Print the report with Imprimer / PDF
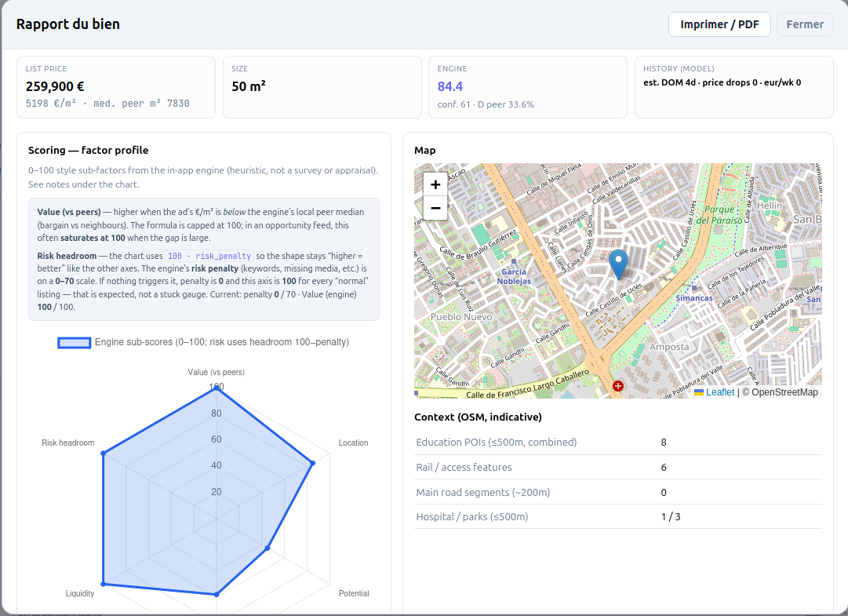Image resolution: width=848 pixels, height=616 pixels. 719,24
